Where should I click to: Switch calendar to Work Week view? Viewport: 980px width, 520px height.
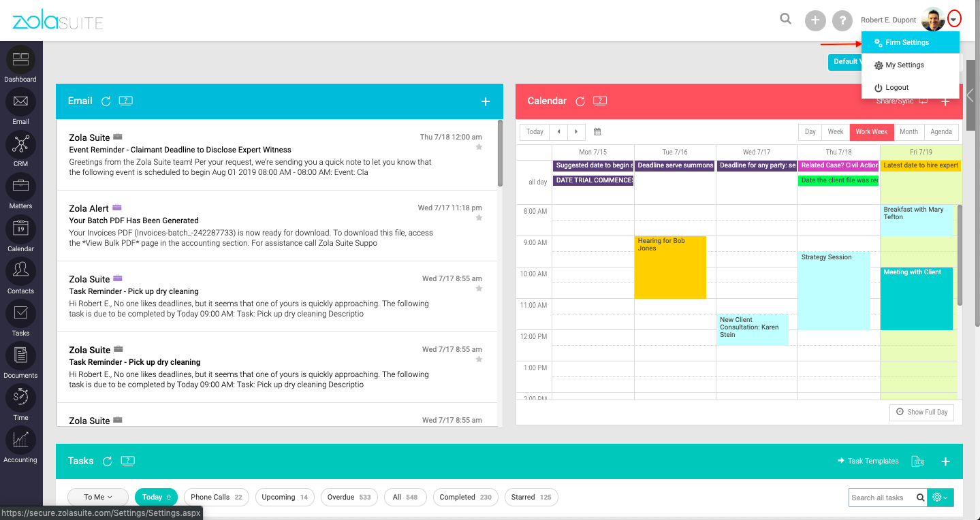click(872, 131)
